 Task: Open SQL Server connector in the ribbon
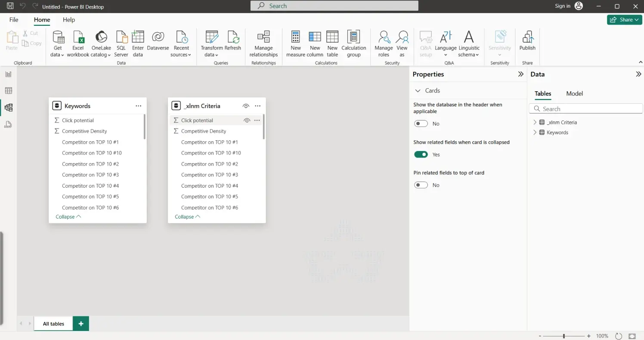(121, 43)
